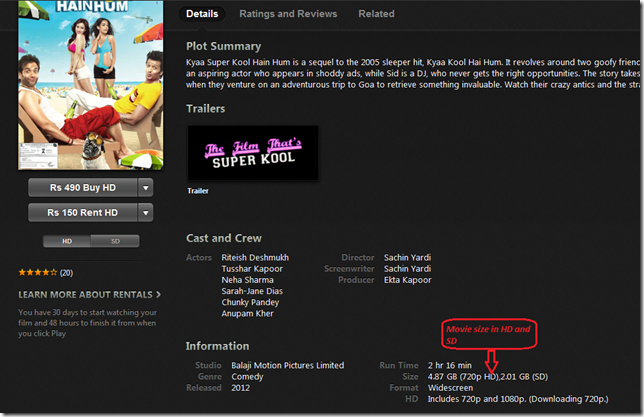Play the Super Kool trailer thumbnail
The image size is (644, 417).
coord(253,153)
